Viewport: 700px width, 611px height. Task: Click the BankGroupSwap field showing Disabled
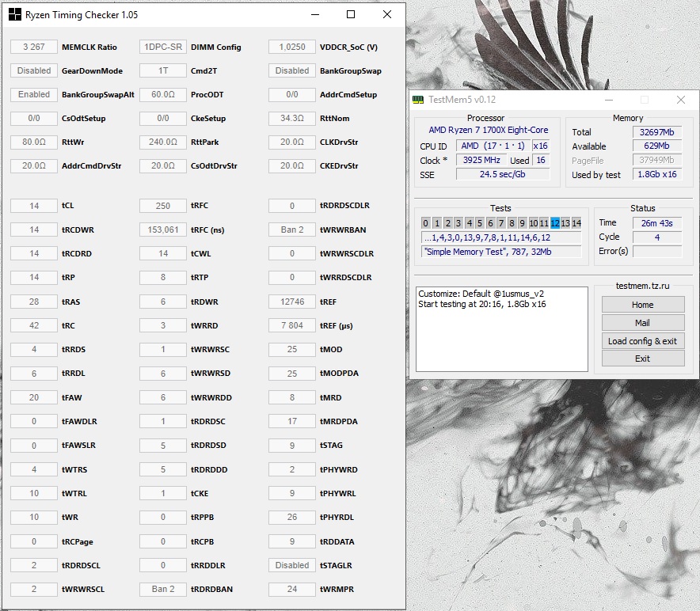click(x=292, y=70)
